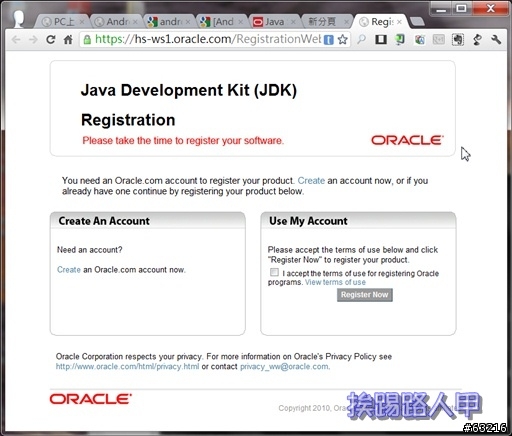This screenshot has height=436, width=512.
Task: Switch to the lowercase 'andr' Google tab
Action: (169, 22)
